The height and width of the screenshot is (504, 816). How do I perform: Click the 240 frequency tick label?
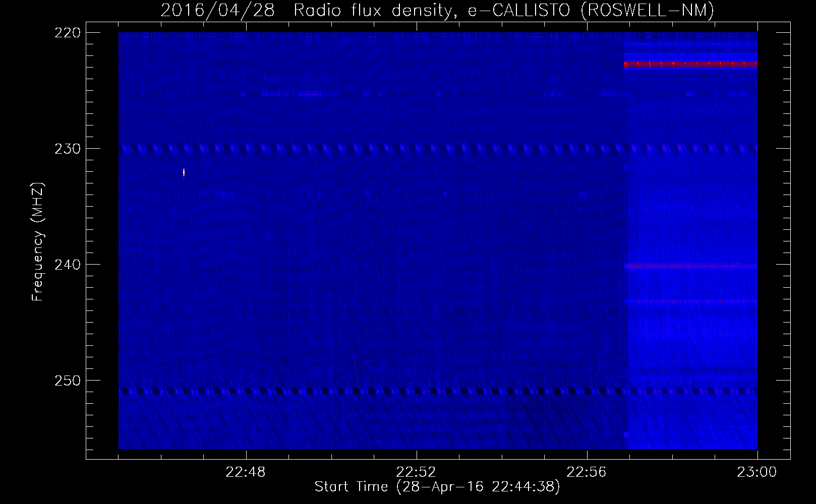pyautogui.click(x=68, y=265)
